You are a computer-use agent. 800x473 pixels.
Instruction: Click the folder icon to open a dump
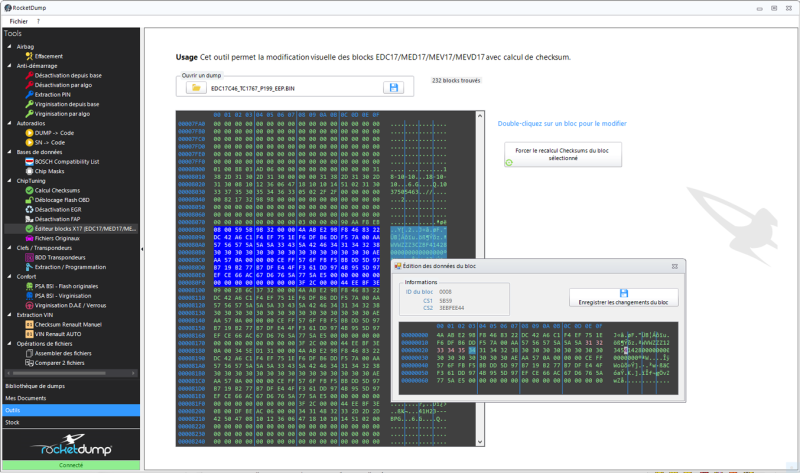pyautogui.click(x=194, y=89)
